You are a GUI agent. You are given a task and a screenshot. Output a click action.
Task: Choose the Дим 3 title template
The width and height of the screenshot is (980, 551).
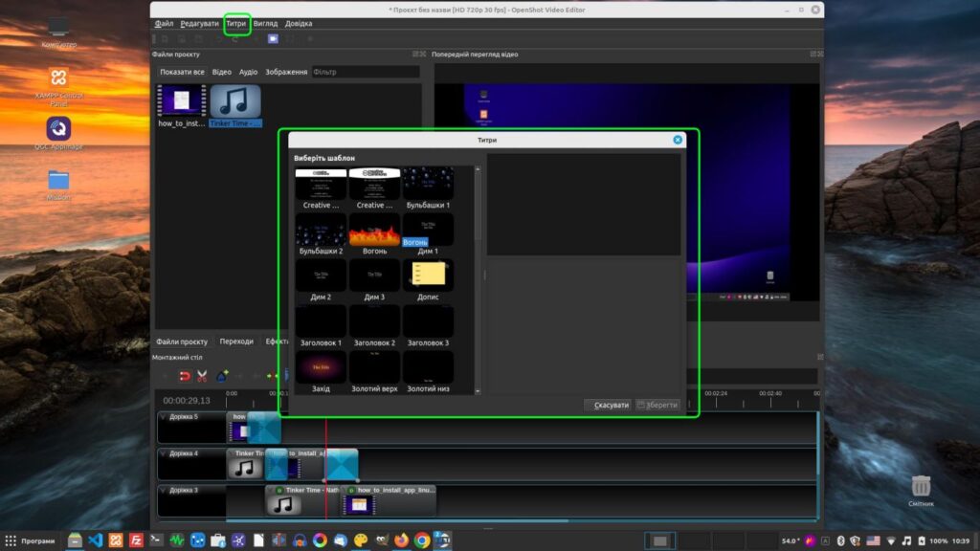(x=374, y=280)
